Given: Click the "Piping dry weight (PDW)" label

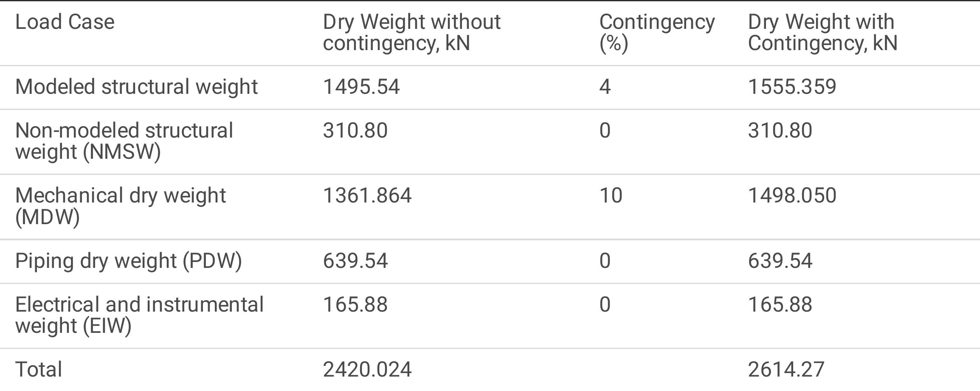Looking at the screenshot, I should coord(128,261).
